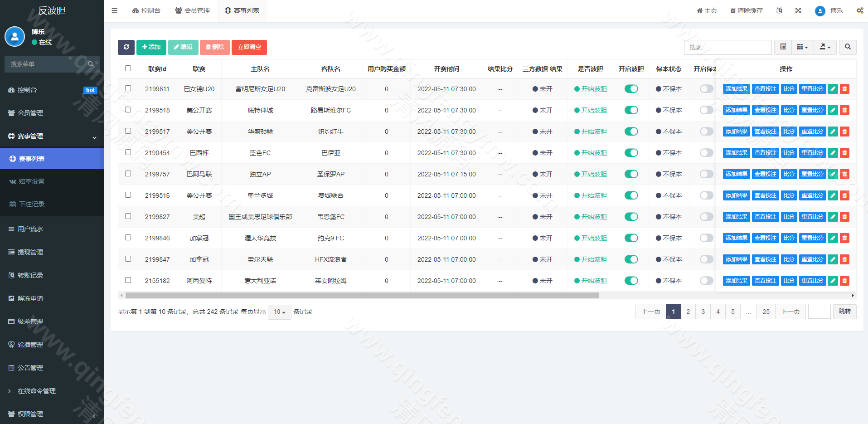
Task: Click the refresh icon above the table
Action: click(126, 47)
